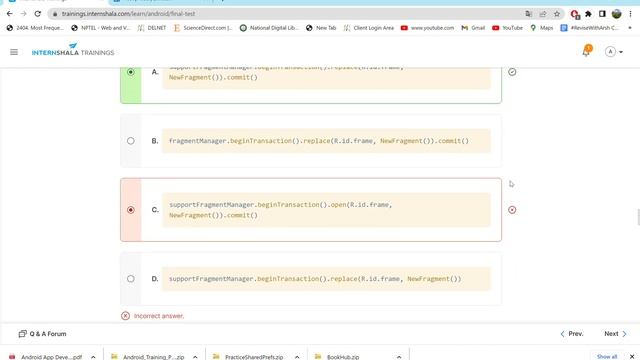Go back using browser back arrow
The image size is (640, 360).
(9, 13)
